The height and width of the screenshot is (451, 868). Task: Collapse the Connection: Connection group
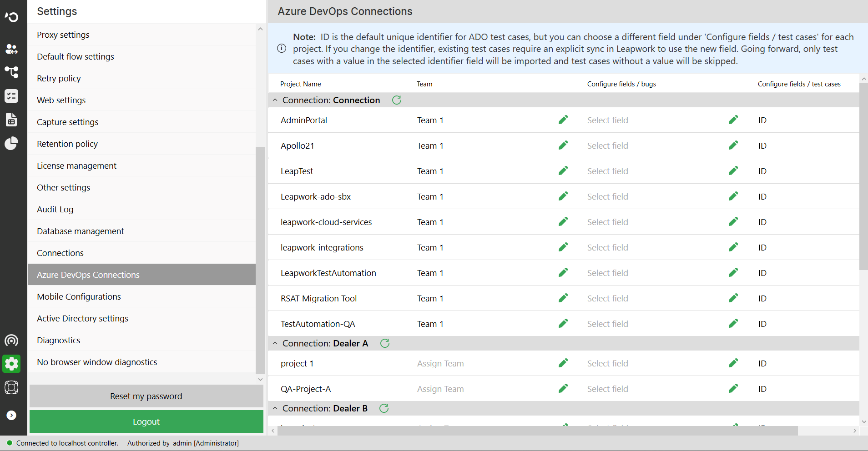click(275, 100)
